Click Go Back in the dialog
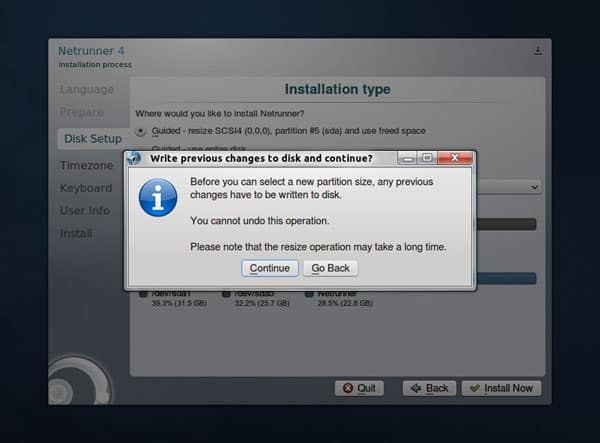 click(330, 268)
